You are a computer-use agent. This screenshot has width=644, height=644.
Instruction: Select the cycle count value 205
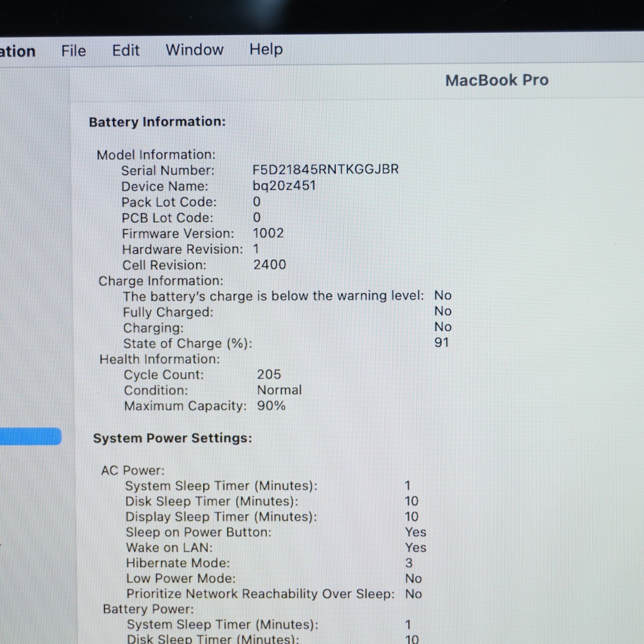[269, 374]
